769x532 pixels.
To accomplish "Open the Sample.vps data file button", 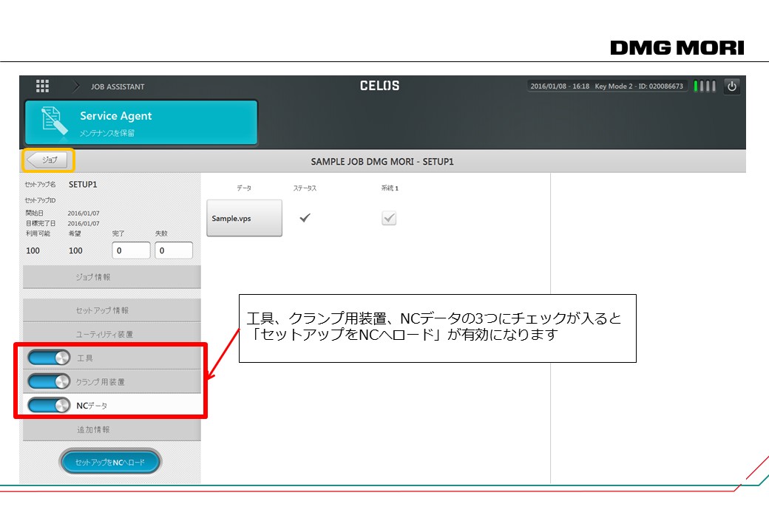I will [244, 218].
